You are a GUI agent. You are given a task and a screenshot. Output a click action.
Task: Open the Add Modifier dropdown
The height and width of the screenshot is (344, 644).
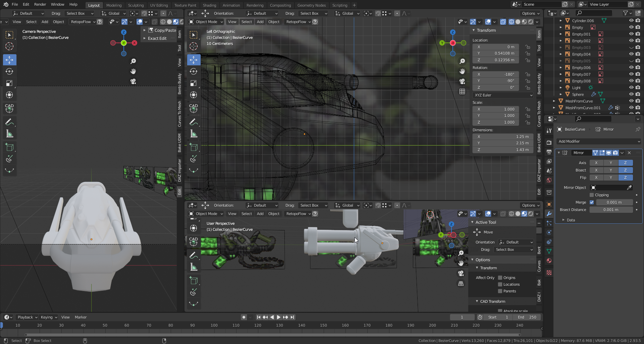click(x=598, y=141)
